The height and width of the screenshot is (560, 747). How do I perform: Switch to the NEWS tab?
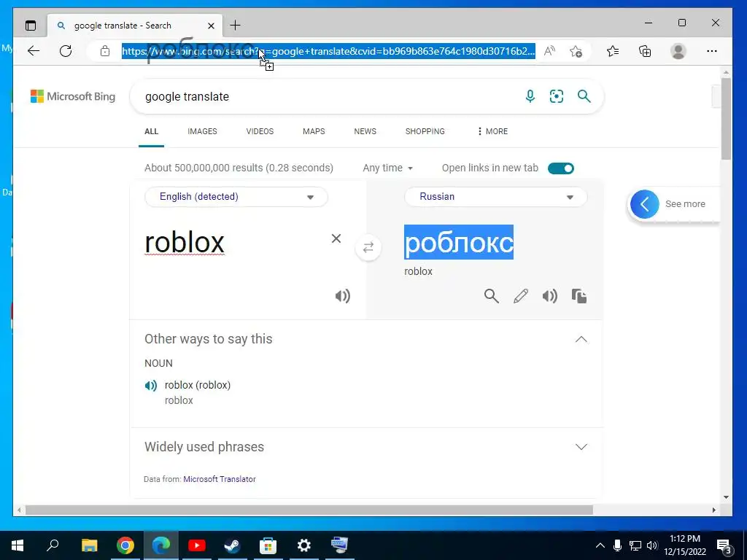click(x=365, y=131)
